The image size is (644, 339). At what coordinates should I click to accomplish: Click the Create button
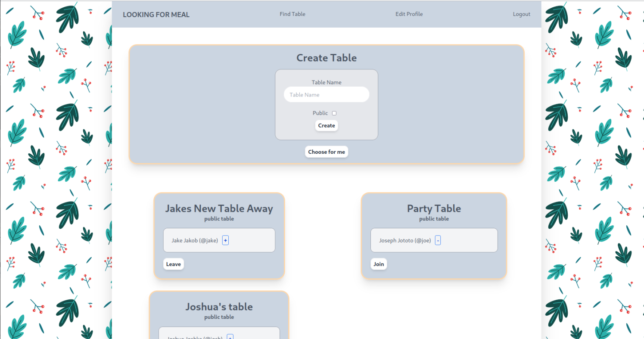coord(327,126)
